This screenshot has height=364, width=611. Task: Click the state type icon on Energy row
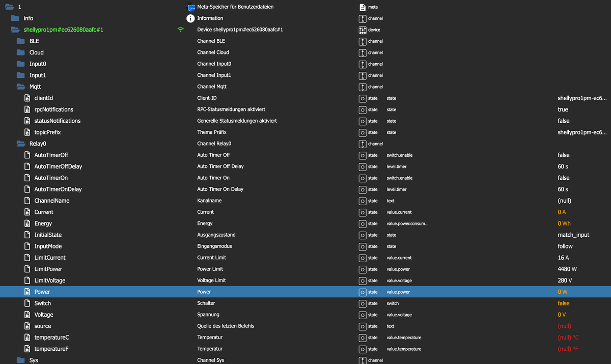point(363,223)
